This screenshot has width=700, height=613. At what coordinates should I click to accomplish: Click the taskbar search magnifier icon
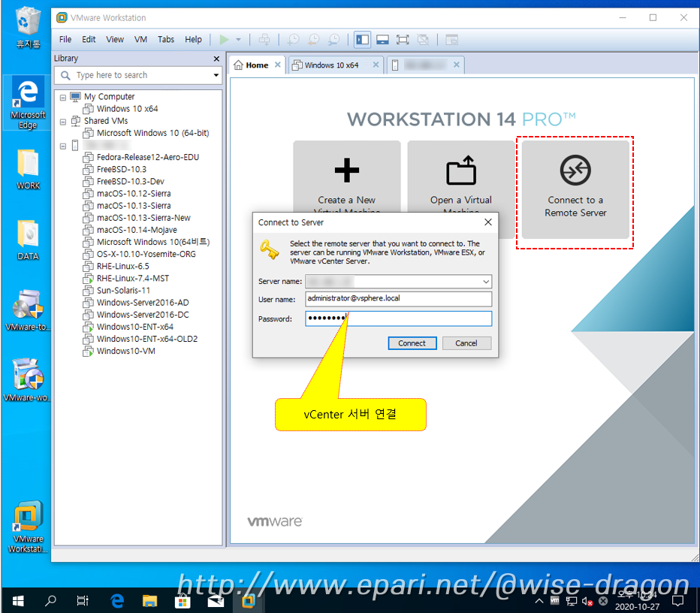tap(50, 601)
